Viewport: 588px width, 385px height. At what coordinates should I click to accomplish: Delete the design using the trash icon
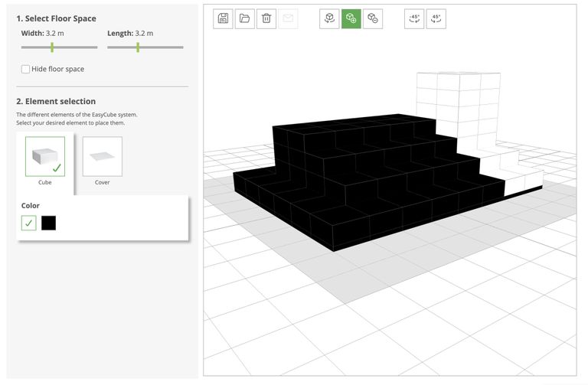pos(266,18)
